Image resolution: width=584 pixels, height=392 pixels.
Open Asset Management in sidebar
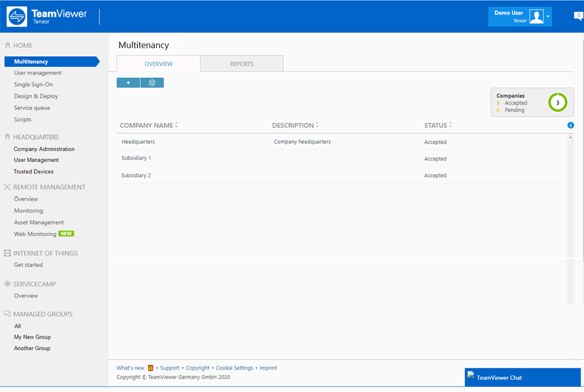point(39,223)
